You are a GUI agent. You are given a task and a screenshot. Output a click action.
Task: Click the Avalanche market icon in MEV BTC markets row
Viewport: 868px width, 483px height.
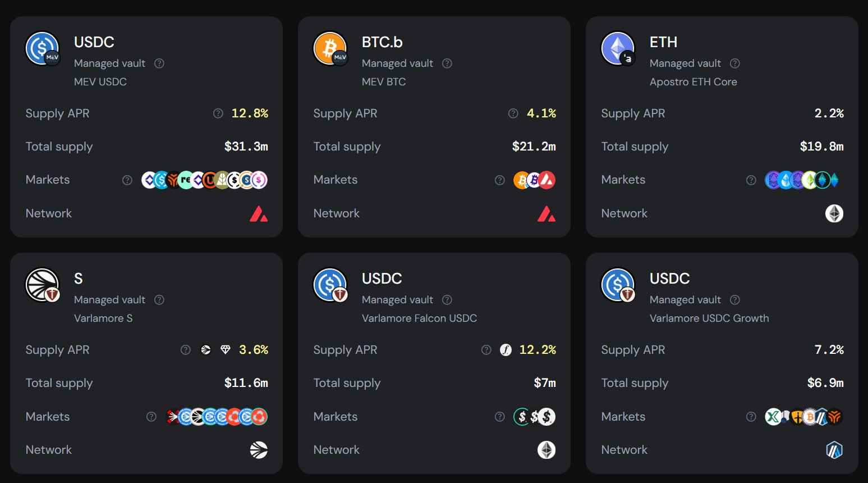pyautogui.click(x=547, y=180)
